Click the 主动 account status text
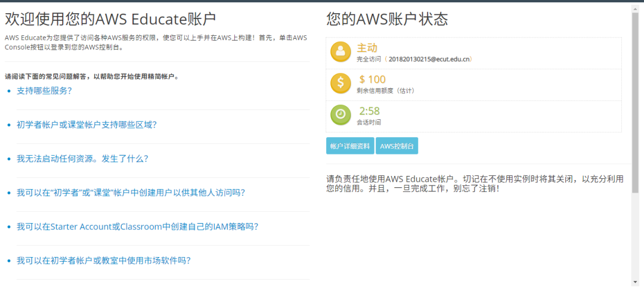The height and width of the screenshot is (291, 644). 367,48
